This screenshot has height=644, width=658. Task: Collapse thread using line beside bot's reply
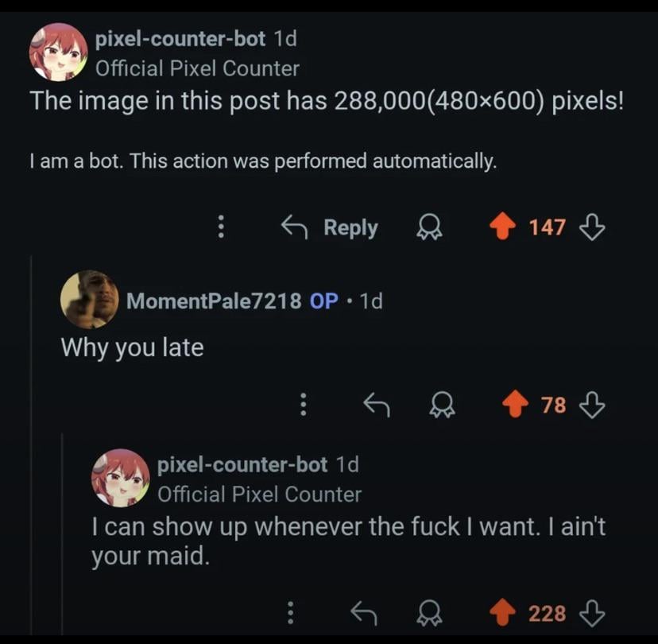pos(63,533)
